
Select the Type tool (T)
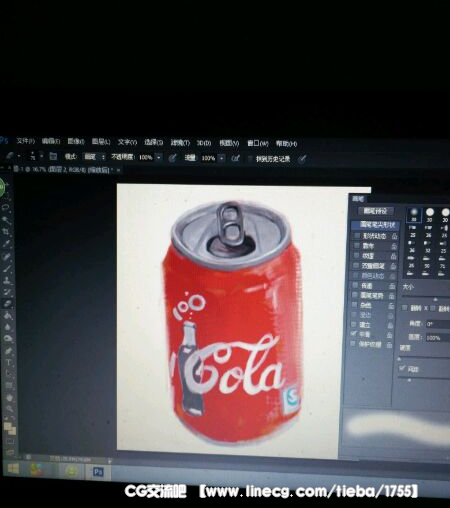9,362
